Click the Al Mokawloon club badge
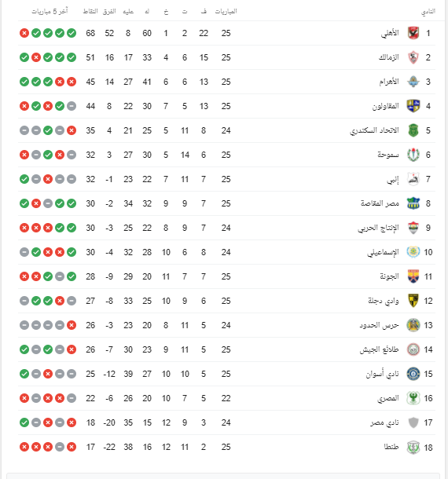448x479 pixels. tap(413, 106)
